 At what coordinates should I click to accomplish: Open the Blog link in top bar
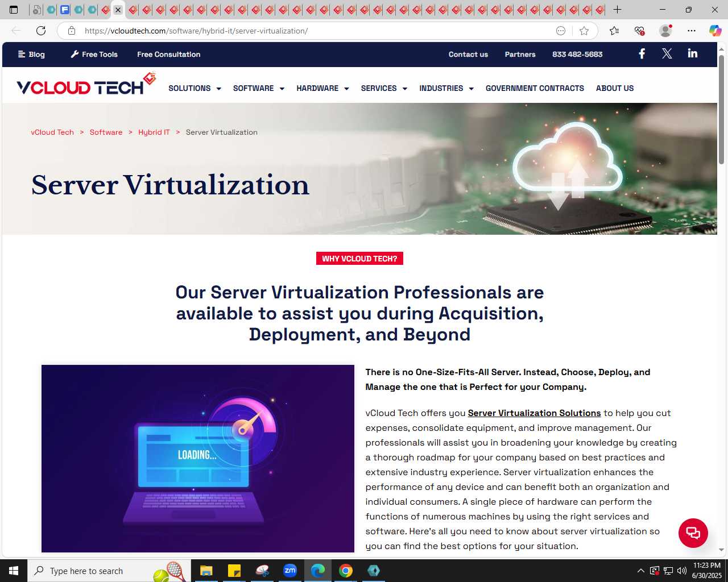pyautogui.click(x=31, y=55)
